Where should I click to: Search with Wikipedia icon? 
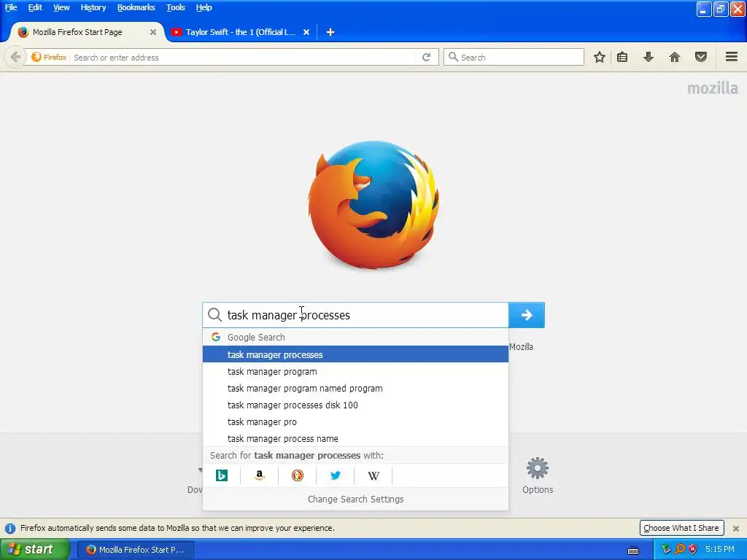373,475
